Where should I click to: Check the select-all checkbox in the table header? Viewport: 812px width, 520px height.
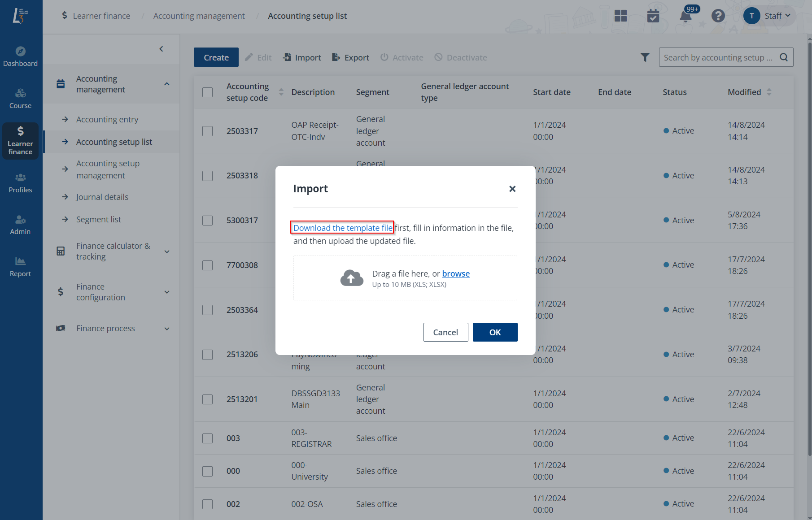[207, 92]
